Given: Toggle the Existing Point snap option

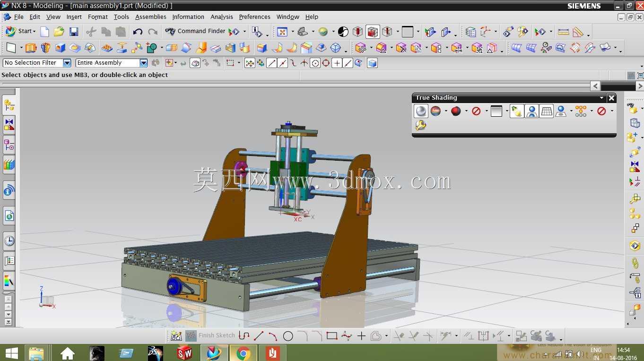Looking at the screenshot, I should click(337, 63).
